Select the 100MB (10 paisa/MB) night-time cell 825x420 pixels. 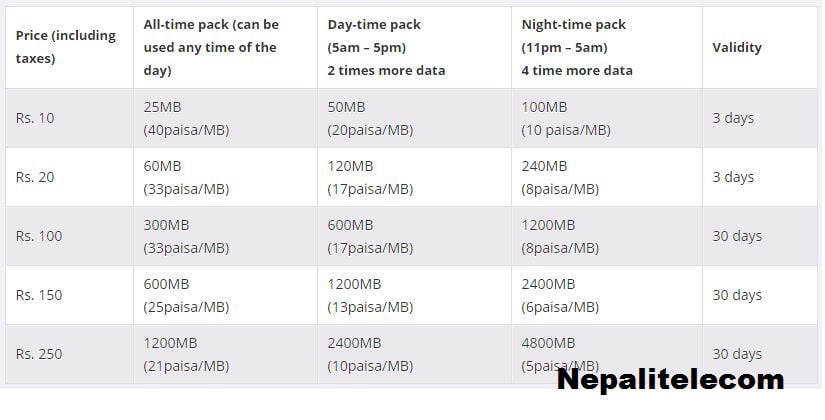607,118
